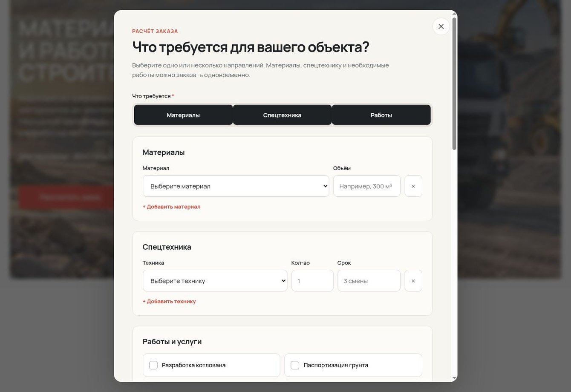This screenshot has height=392, width=571.
Task: Toggle the Спецтехника direction button
Action: [x=282, y=115]
